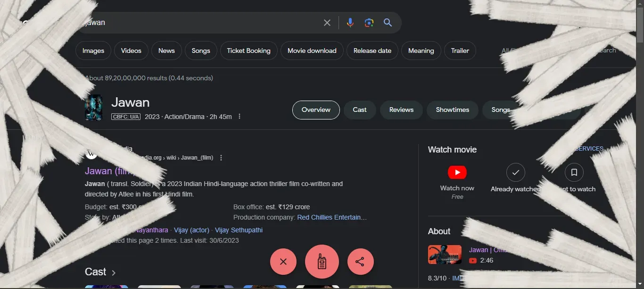Select the Release date filter chip

pos(372,51)
